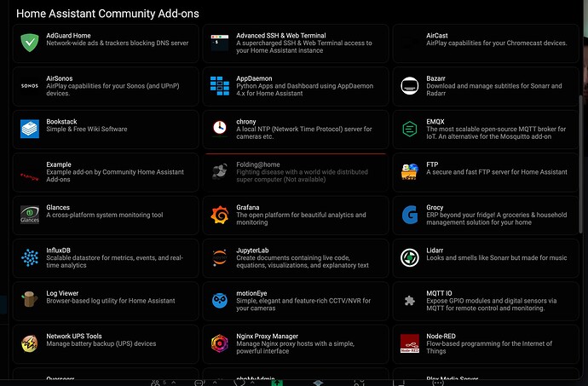Screen dimensions: 588x386
Task: Click the Network UPS Tools lightning icon
Action: [30, 343]
